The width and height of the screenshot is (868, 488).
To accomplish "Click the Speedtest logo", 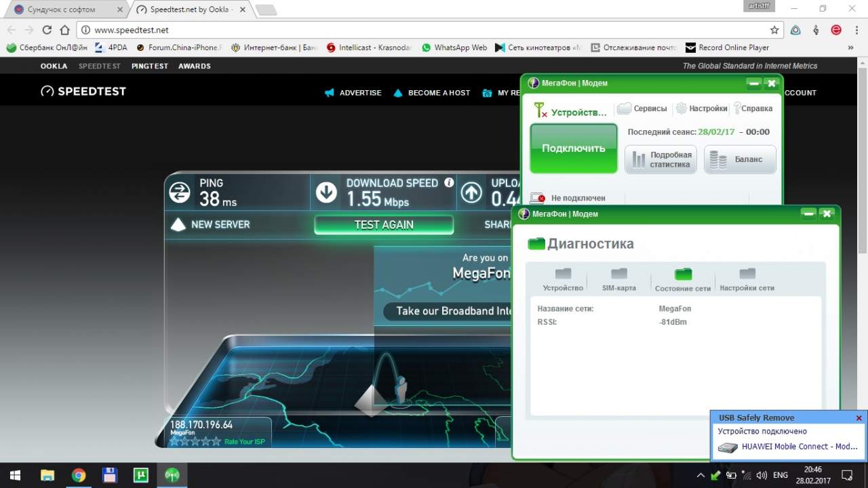I will [83, 91].
